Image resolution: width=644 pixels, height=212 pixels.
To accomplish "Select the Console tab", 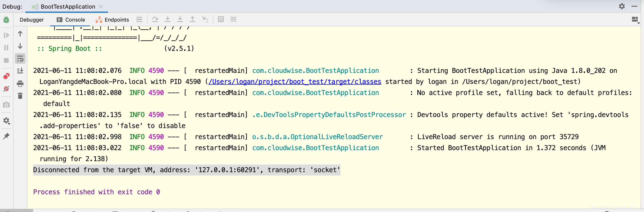I will (x=71, y=20).
